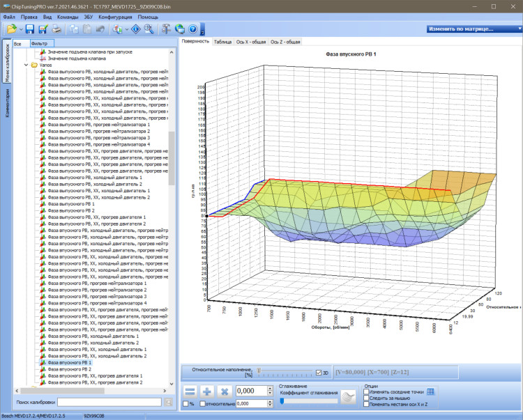Viewport: 523px width, 420px height.
Task: Open help with the question mark icon
Action: [192, 29]
